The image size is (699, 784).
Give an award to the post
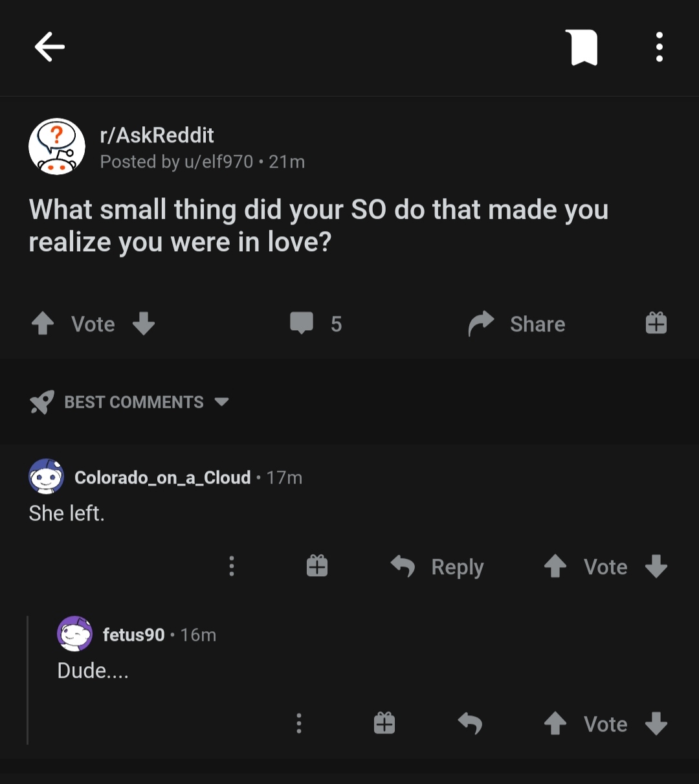tap(656, 323)
